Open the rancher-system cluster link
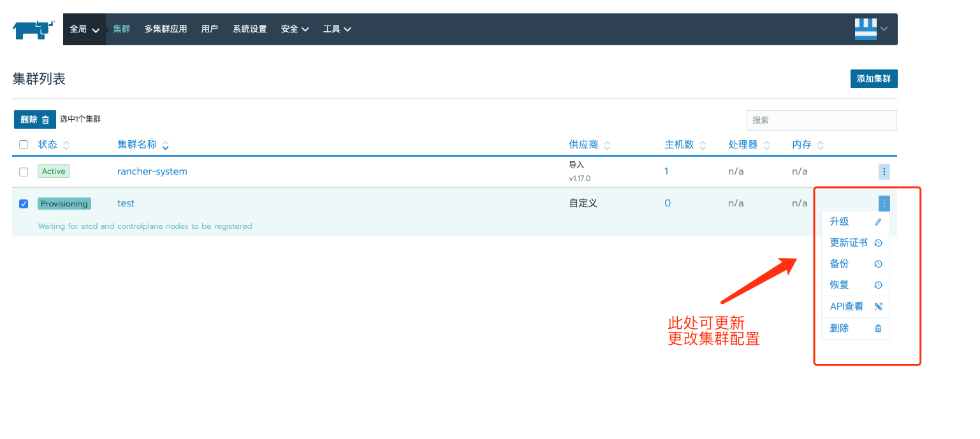 coord(152,171)
